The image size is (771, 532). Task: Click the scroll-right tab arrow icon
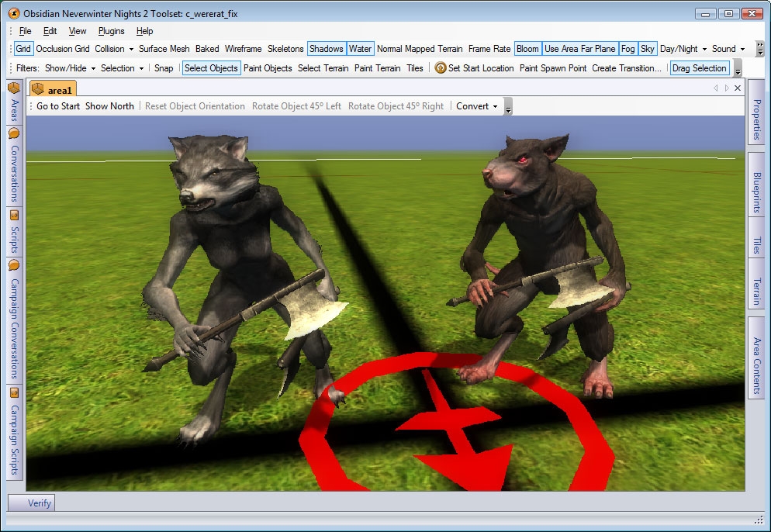pos(726,88)
